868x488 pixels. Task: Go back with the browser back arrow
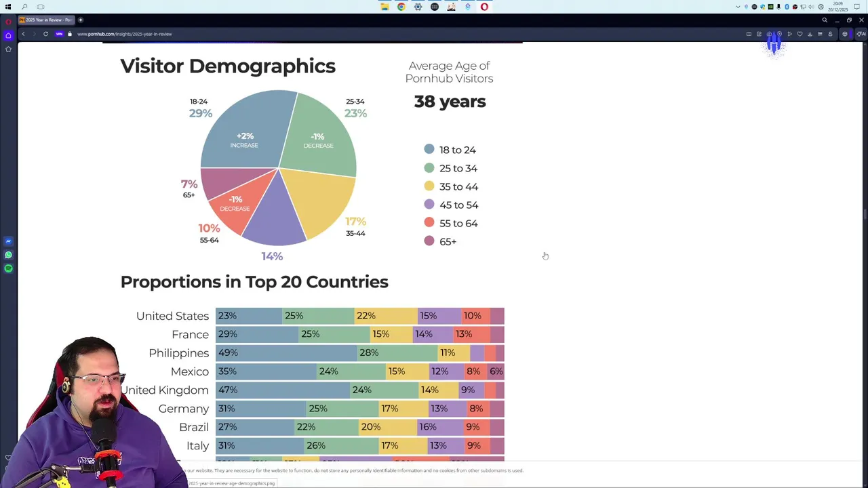(23, 34)
